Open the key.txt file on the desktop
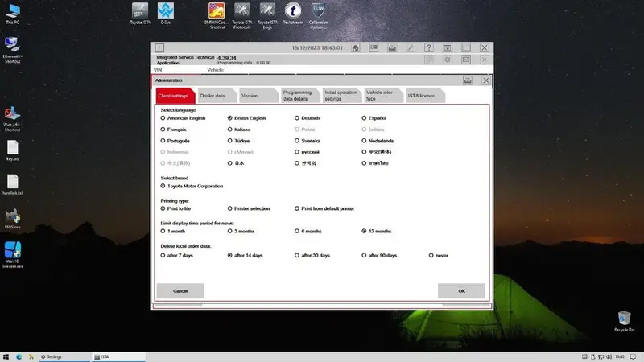Viewport: 644px width, 362px height. (x=12, y=150)
